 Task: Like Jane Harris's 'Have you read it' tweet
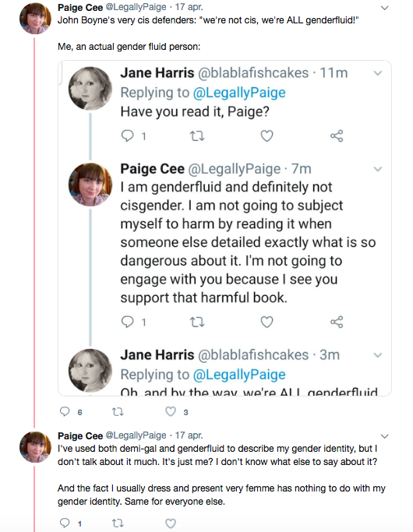tap(267, 136)
